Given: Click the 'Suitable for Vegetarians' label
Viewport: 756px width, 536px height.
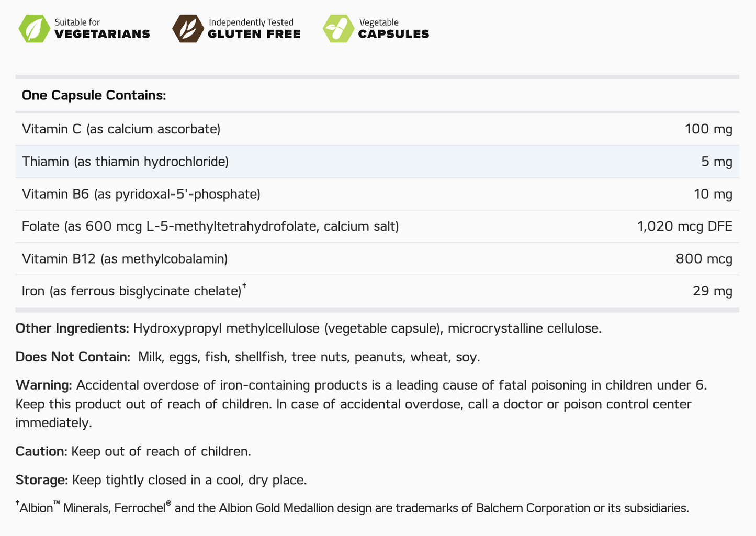Looking at the screenshot, I should 102,29.
